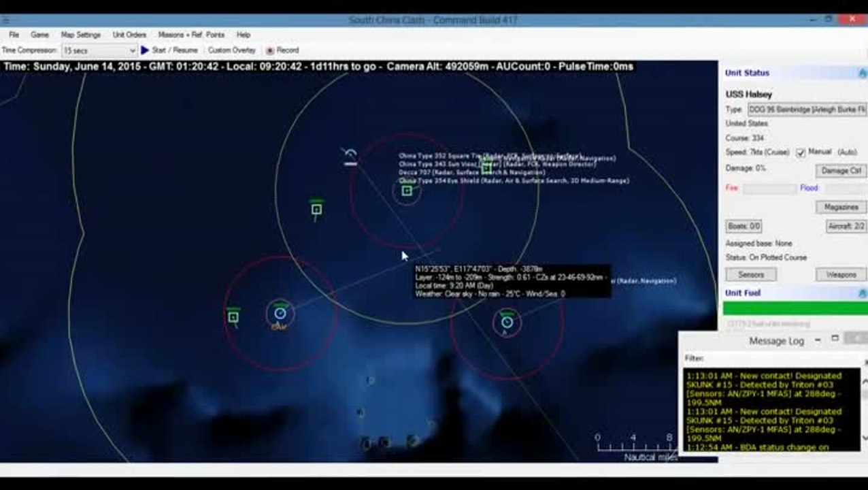The image size is (868, 490).
Task: Click the Boats: 0/0 button
Action: pos(744,226)
